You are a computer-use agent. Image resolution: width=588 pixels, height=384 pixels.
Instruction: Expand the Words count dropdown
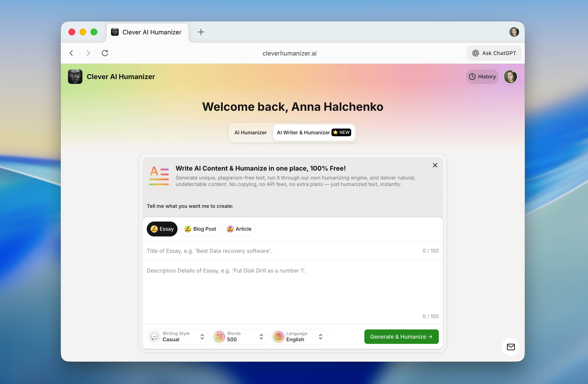point(239,337)
